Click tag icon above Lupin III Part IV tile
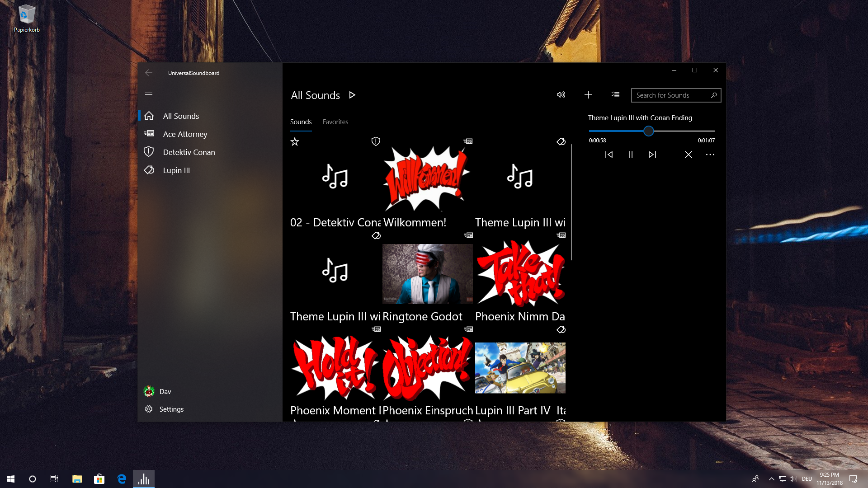The width and height of the screenshot is (868, 488). pyautogui.click(x=561, y=330)
